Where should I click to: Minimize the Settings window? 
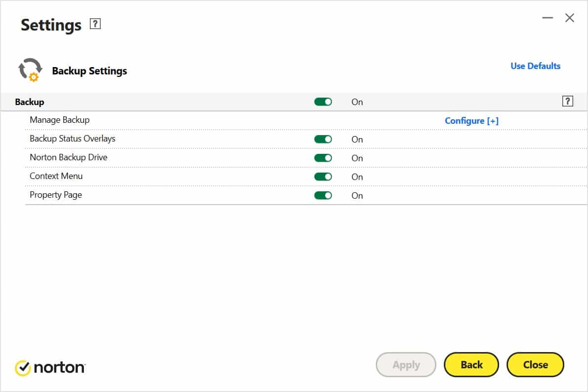tap(548, 18)
